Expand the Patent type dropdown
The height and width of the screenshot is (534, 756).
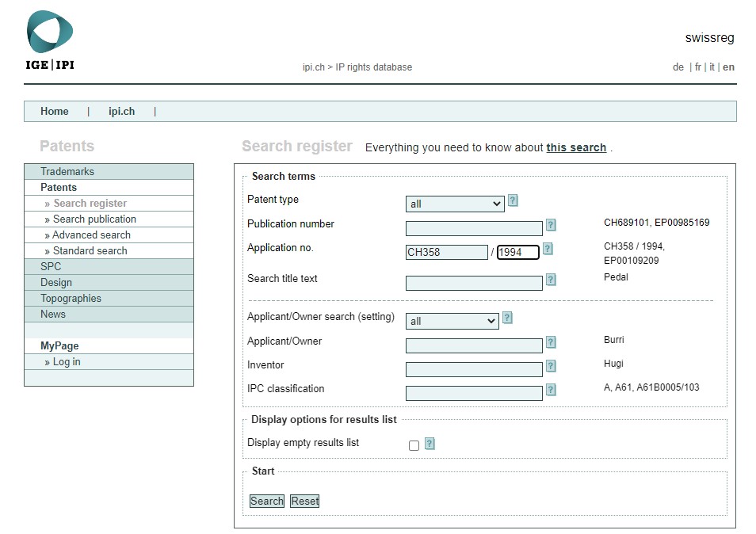point(455,204)
